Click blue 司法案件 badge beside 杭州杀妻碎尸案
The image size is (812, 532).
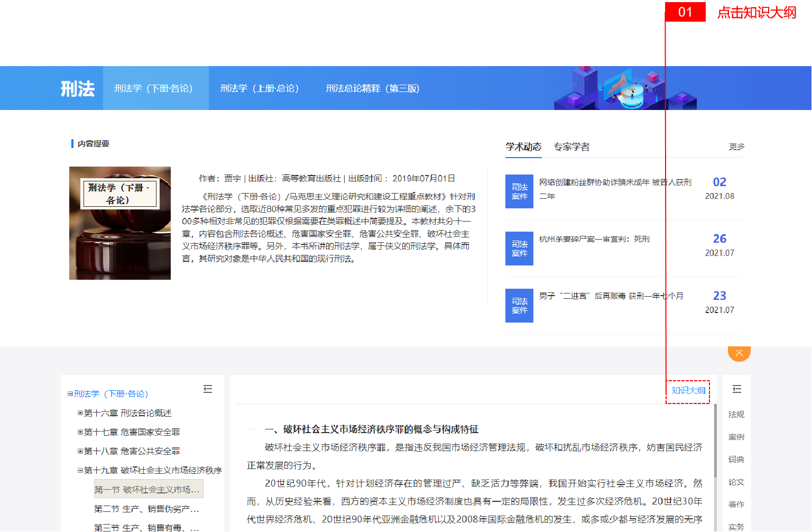pos(519,249)
